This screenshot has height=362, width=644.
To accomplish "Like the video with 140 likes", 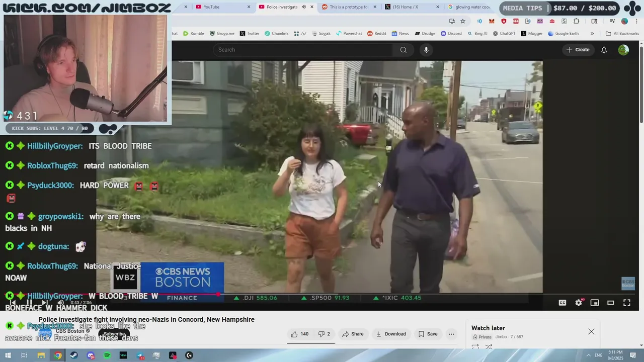I will pyautogui.click(x=300, y=334).
